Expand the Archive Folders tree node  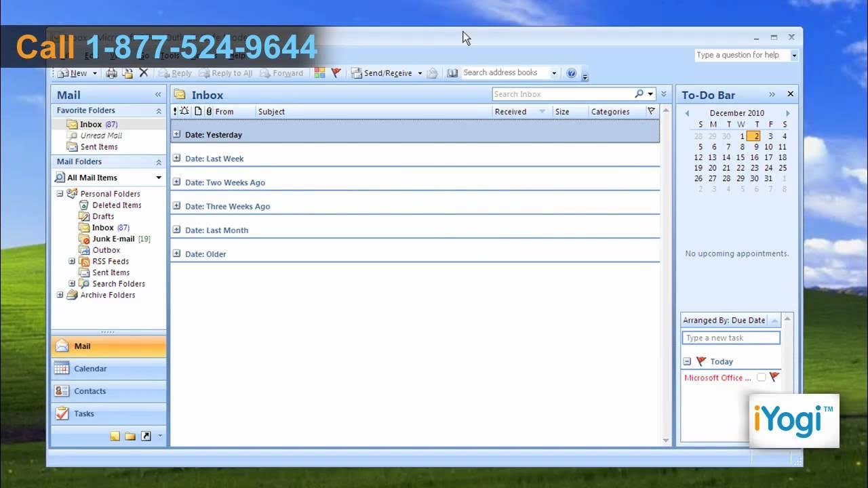[60, 295]
